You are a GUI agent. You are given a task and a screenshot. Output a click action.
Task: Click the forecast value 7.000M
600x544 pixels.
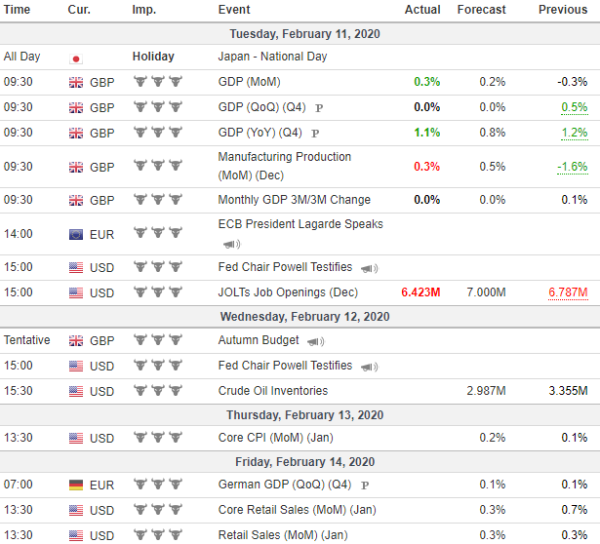486,293
